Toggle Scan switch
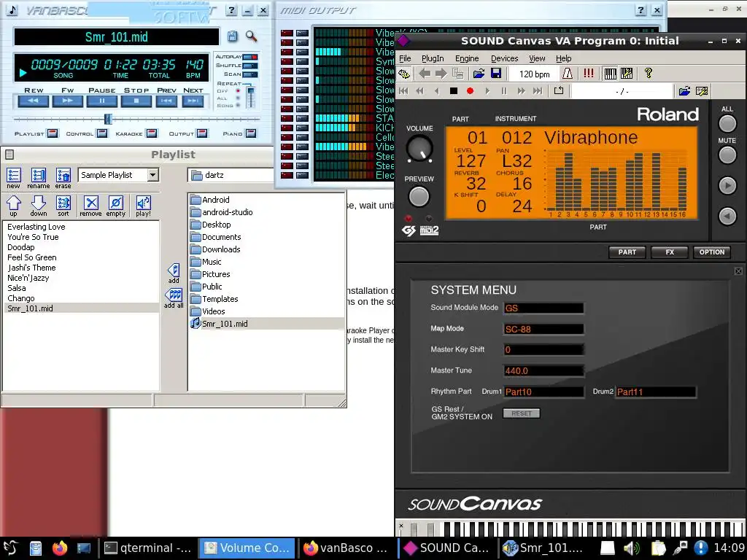Screen dimensions: 747x560 [250, 74]
